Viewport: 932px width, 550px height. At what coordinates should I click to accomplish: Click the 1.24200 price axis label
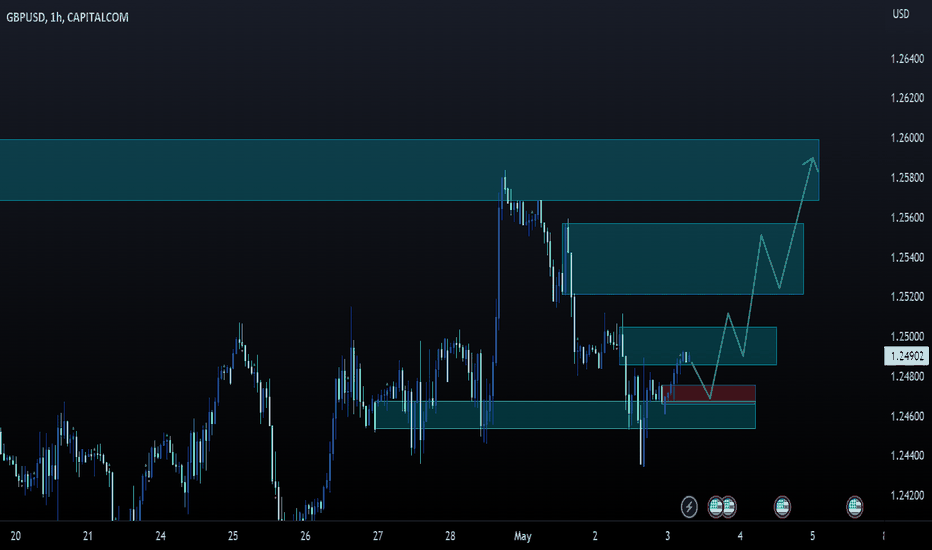907,495
